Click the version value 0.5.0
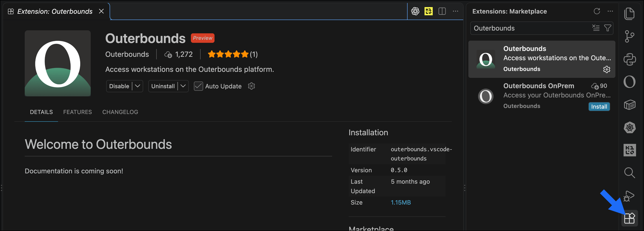Image resolution: width=644 pixels, height=231 pixels. pyautogui.click(x=399, y=170)
